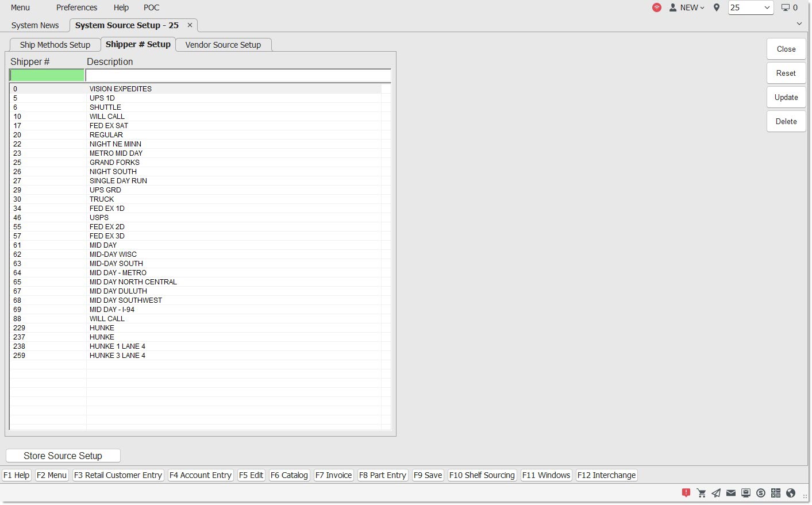
Task: Open the Preferences menu
Action: (76, 7)
